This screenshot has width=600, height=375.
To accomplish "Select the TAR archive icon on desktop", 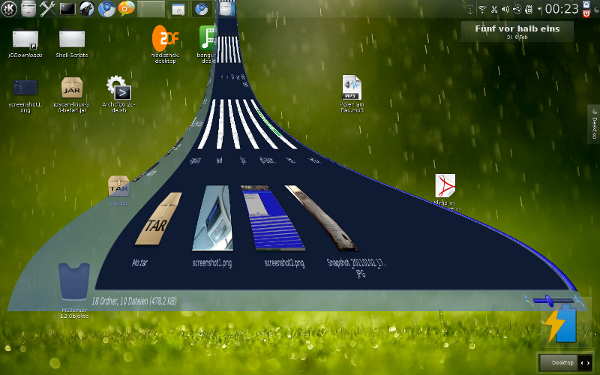I will pyautogui.click(x=119, y=190).
